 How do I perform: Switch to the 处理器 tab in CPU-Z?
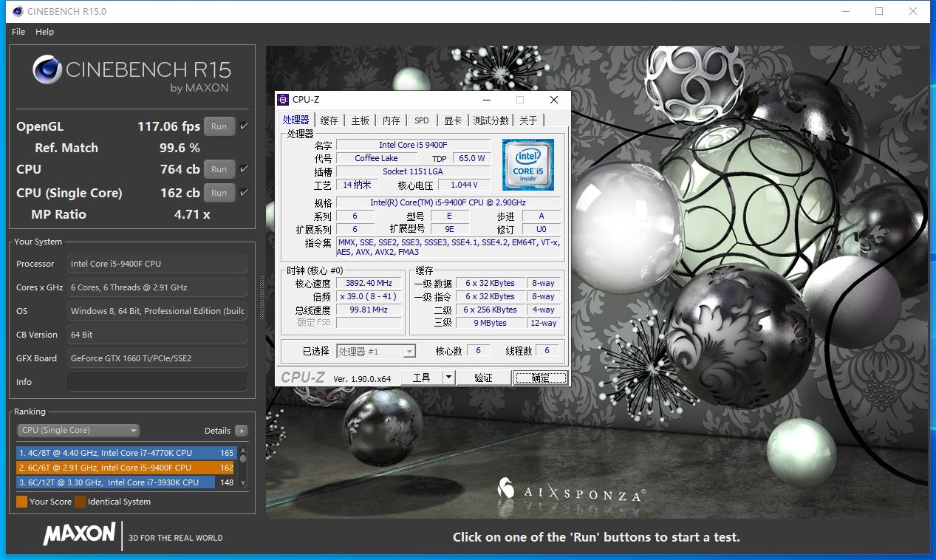(296, 120)
